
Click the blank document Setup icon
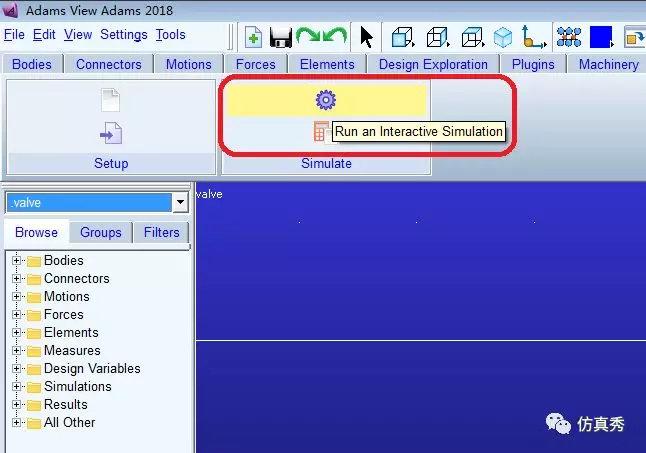coord(110,100)
